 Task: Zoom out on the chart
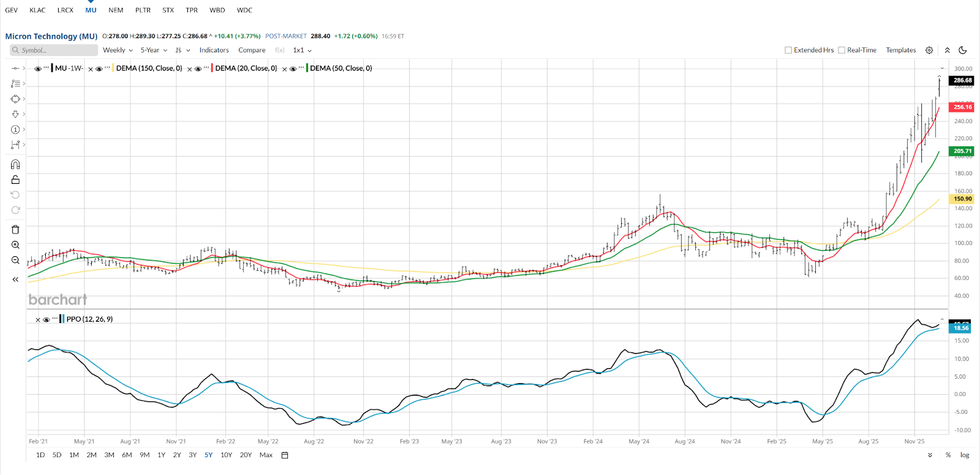(15, 260)
